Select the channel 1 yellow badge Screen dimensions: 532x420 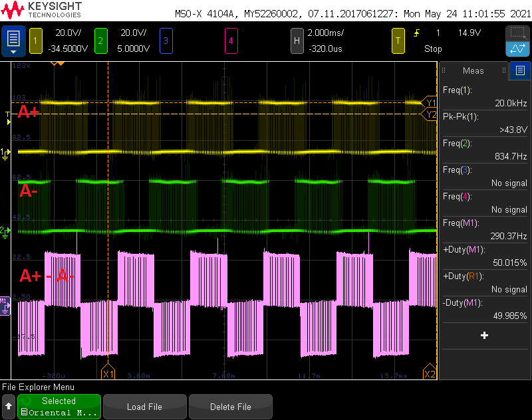click(x=35, y=41)
